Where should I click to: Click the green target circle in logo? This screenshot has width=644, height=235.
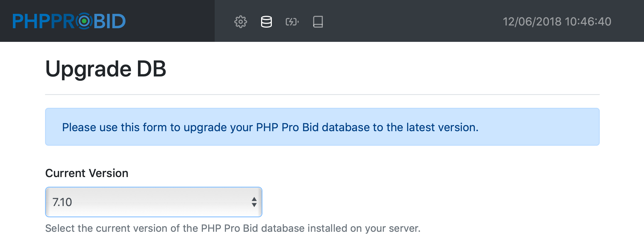pos(84,21)
